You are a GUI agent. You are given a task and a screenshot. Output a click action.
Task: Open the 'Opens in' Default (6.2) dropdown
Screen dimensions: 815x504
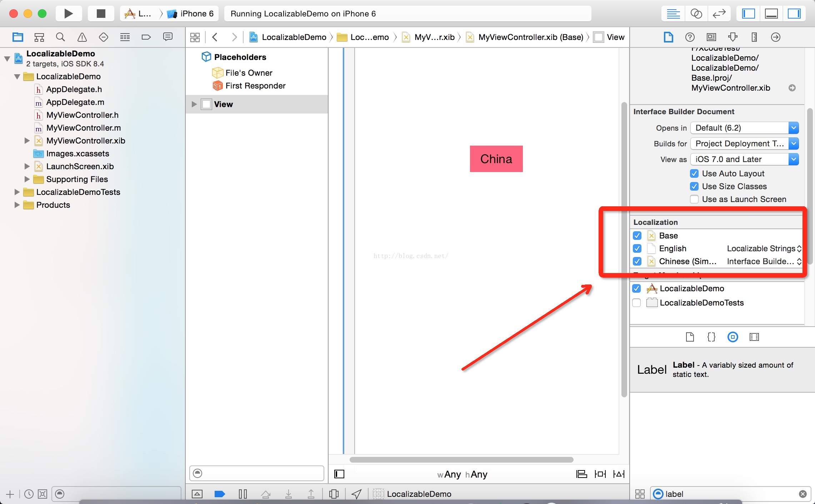coord(745,128)
